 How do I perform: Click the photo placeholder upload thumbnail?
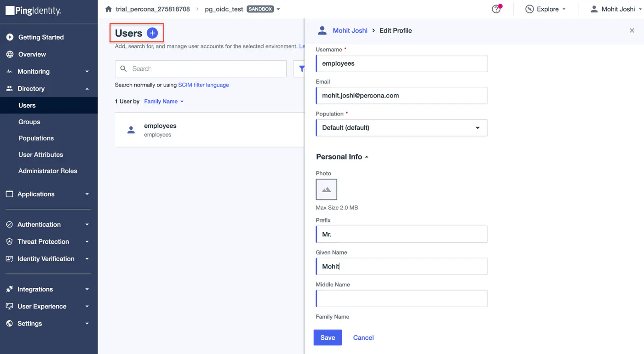326,189
